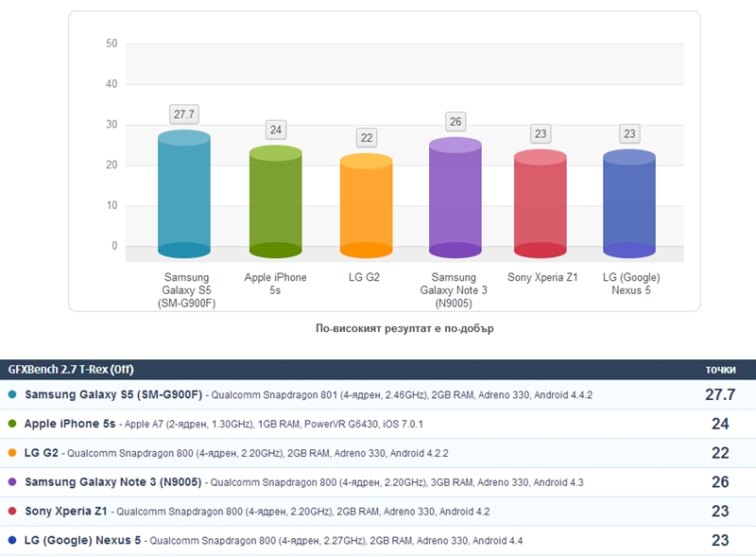Click the LG (Google) Nexus 5 axis label
The width and height of the screenshot is (756, 557).
click(x=631, y=284)
